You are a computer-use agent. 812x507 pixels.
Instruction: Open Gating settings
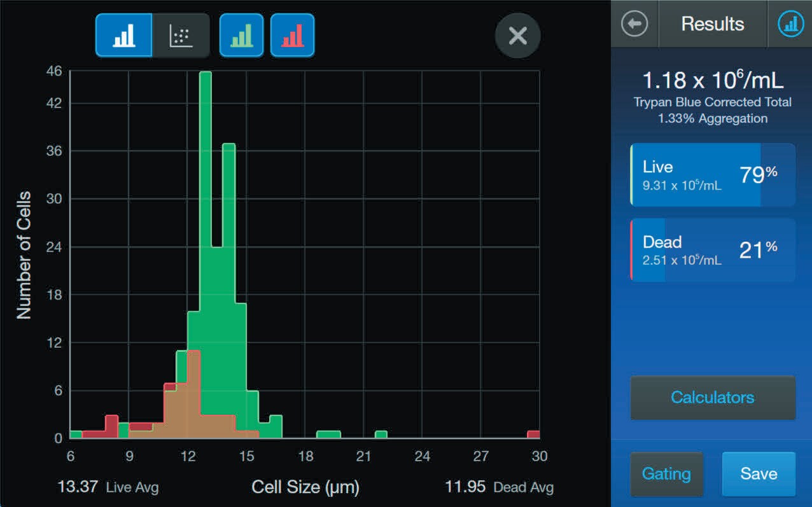[666, 474]
